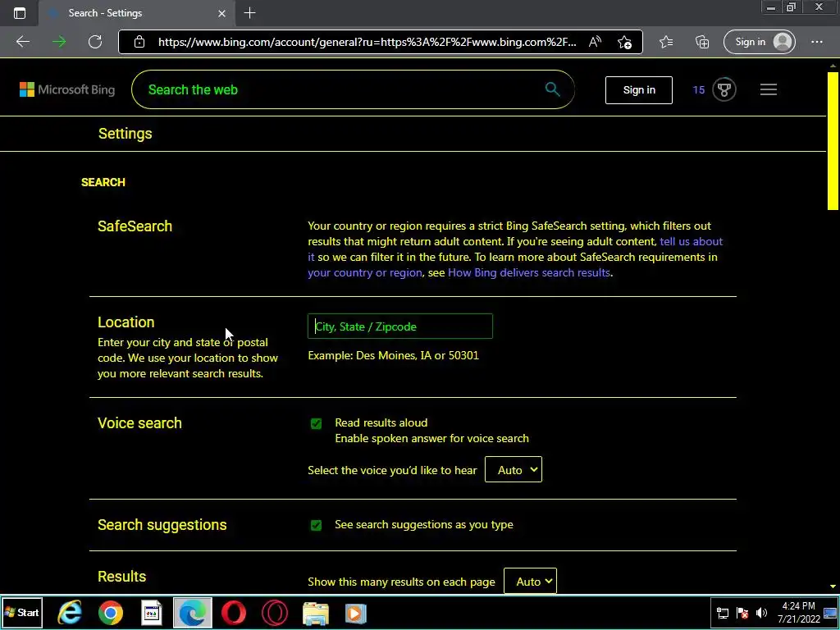The width and height of the screenshot is (840, 630).
Task: Click the page vertical scrollbar thumb
Action: (x=833, y=141)
